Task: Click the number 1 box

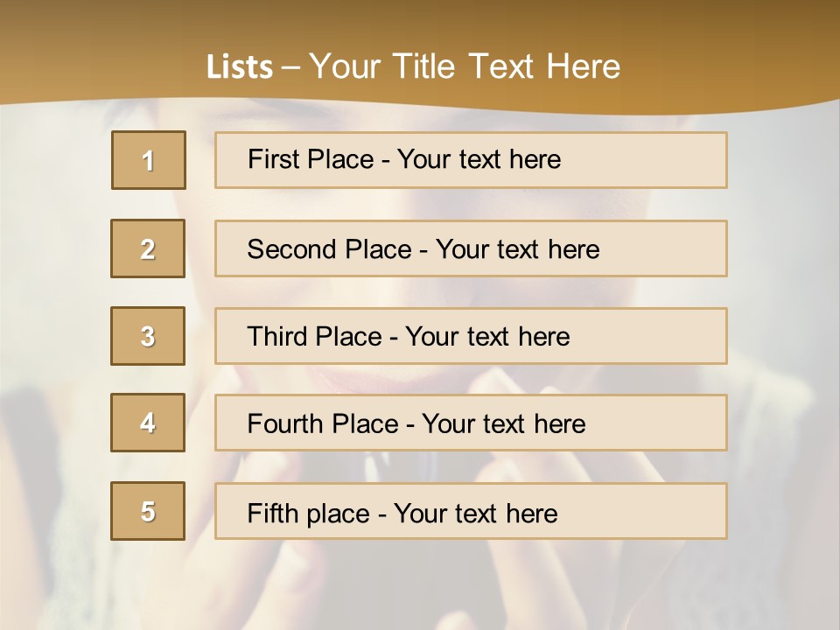Action: coord(149,160)
